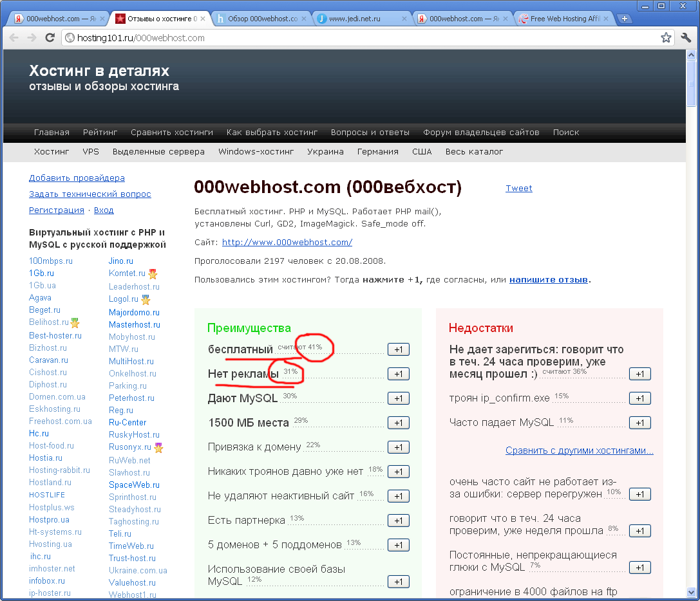Vote +1 for 'Использование своей базы MySQL'
The height and width of the screenshot is (601, 700).
(399, 582)
